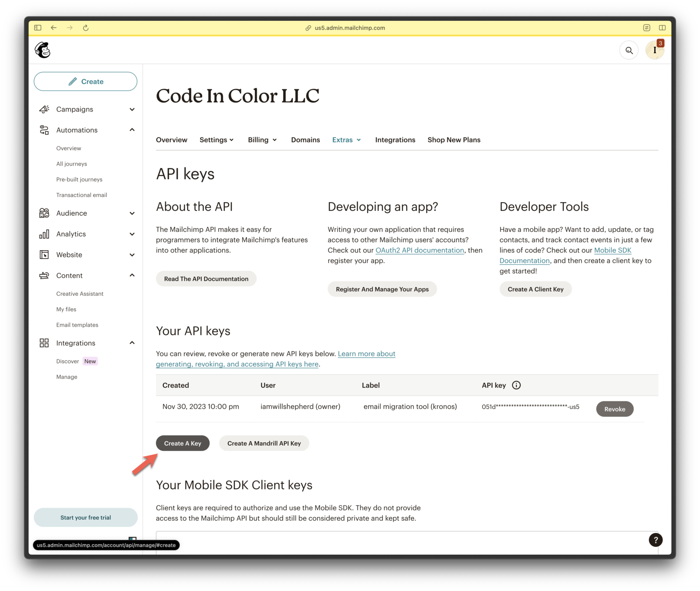Click the Create A Key button

[x=183, y=443]
